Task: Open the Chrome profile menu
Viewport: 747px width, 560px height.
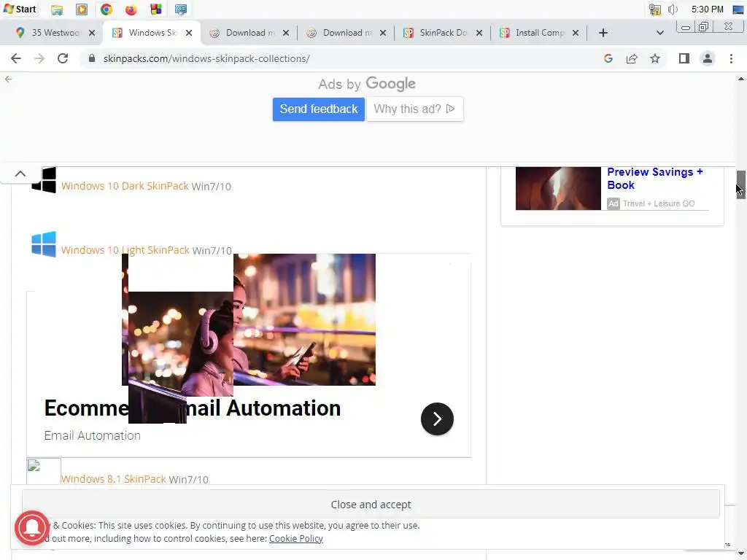Action: pos(708,58)
